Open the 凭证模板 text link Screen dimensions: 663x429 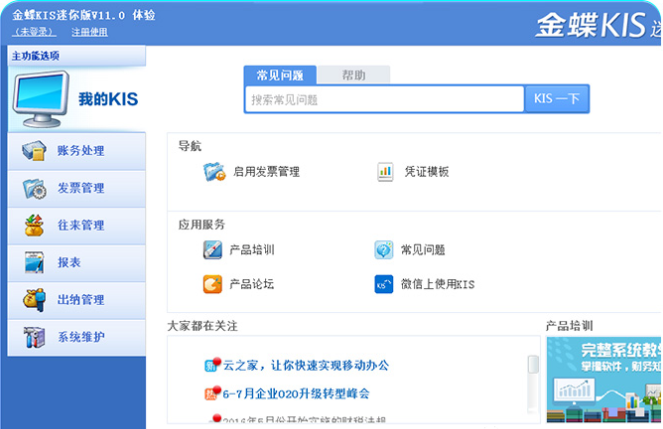(x=427, y=172)
